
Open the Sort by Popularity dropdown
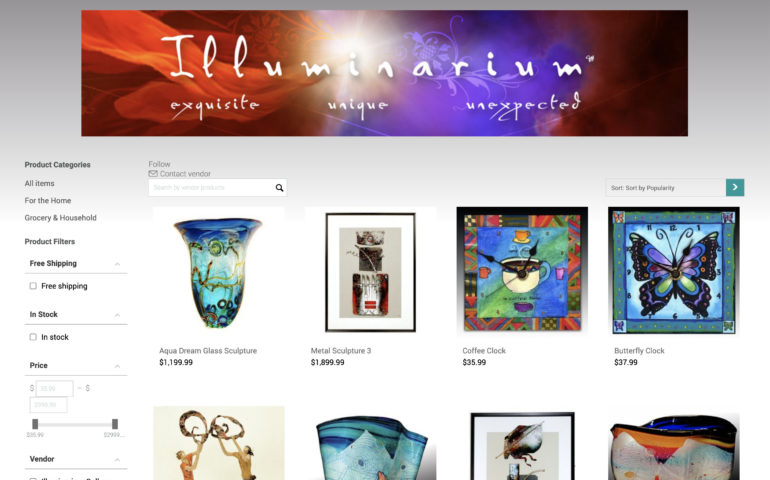click(x=665, y=188)
